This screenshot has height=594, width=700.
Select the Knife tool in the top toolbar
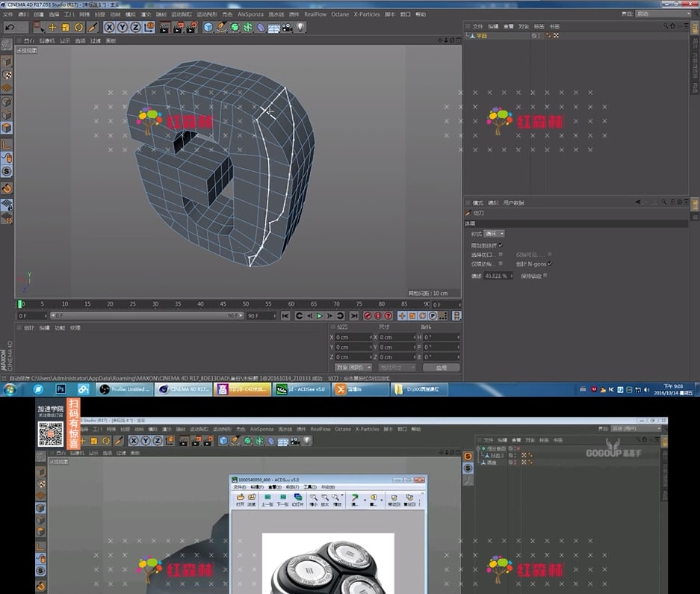coord(93,28)
